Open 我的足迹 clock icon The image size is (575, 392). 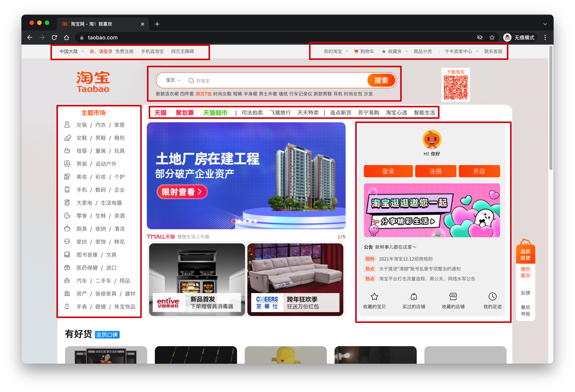pos(492,296)
